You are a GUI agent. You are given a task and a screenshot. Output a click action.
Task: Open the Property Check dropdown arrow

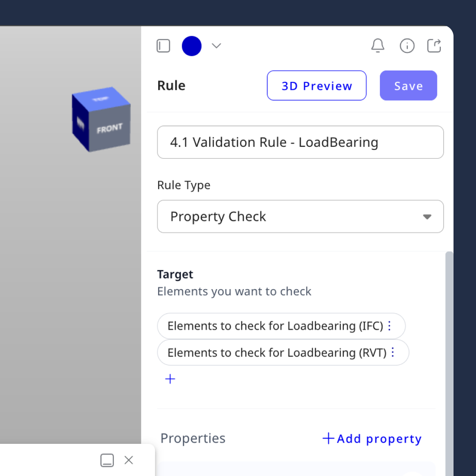click(426, 216)
